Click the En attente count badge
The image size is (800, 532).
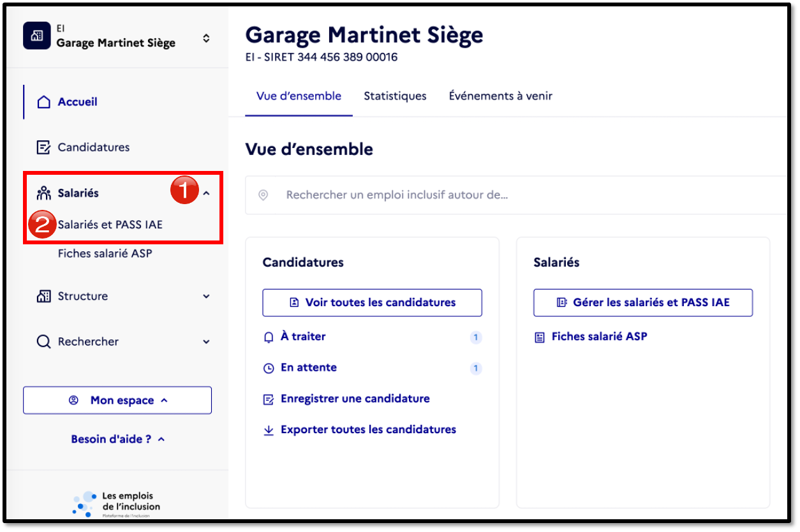click(475, 368)
